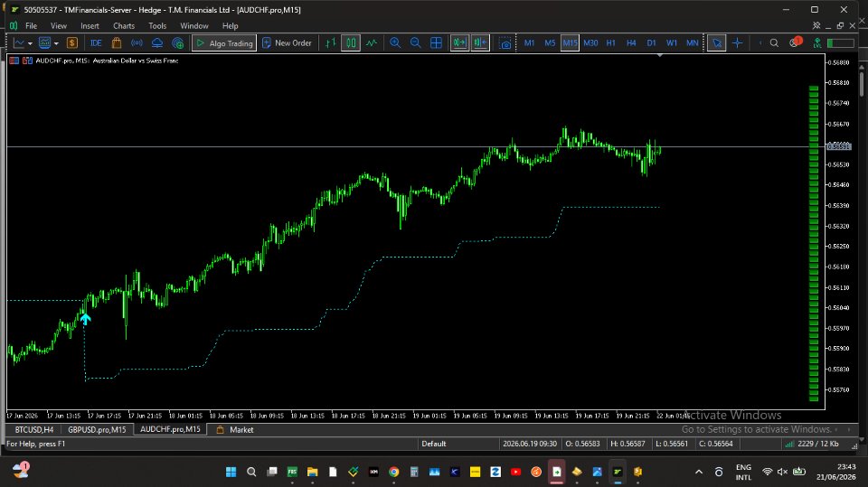The image size is (868, 487).
Task: Select the crosshair tool
Action: [738, 42]
